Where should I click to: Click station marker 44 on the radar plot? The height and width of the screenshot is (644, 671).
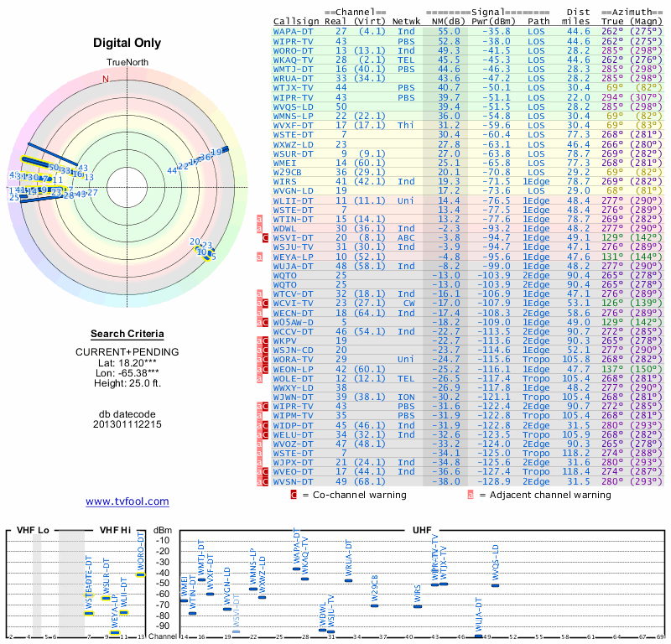172,170
